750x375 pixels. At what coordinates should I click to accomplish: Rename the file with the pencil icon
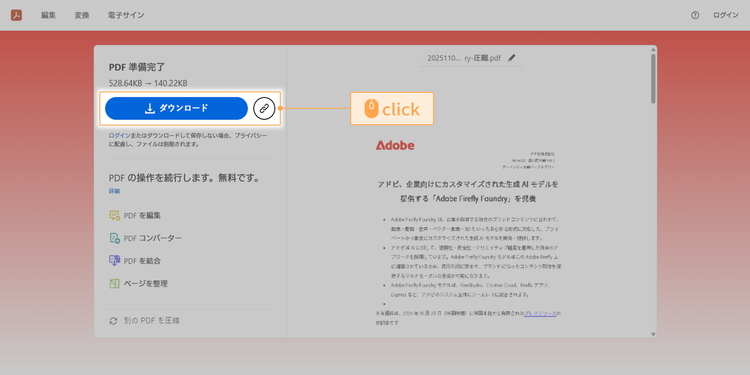(x=512, y=58)
